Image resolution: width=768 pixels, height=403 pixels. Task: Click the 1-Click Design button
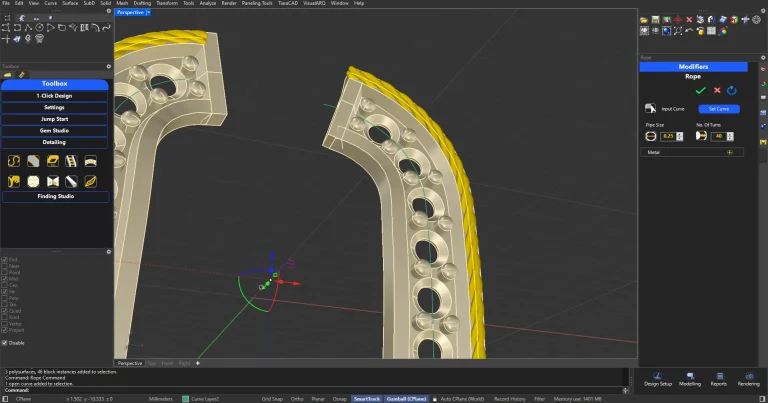pos(55,95)
